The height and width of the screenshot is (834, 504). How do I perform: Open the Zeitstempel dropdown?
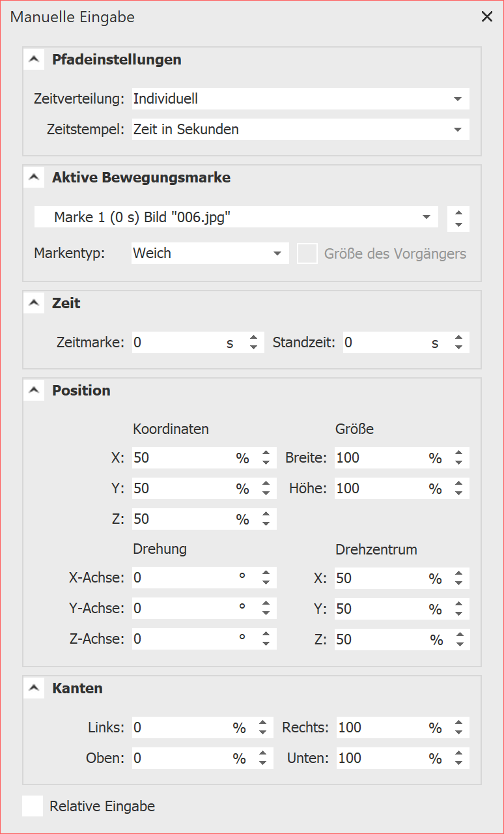[300, 129]
